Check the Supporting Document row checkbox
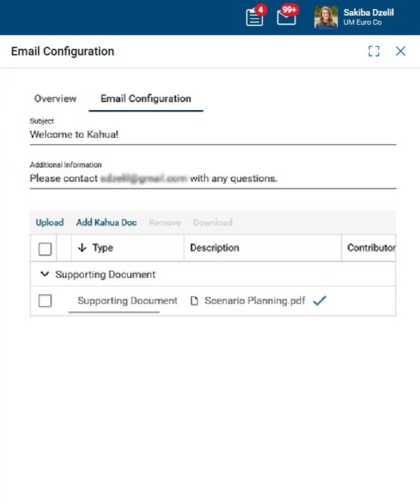 click(45, 301)
